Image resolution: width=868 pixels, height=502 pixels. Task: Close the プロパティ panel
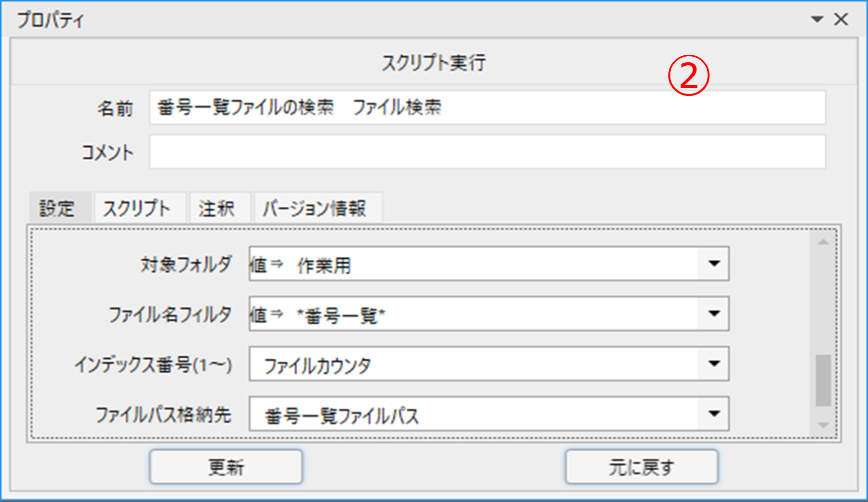click(x=841, y=20)
